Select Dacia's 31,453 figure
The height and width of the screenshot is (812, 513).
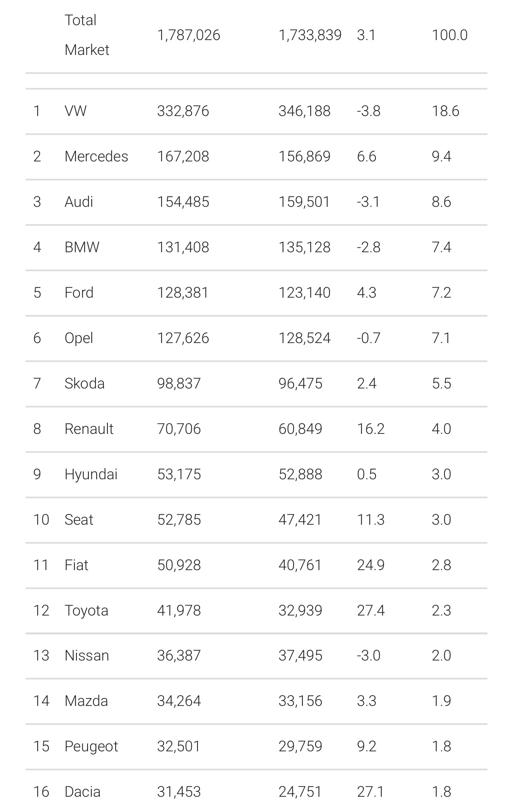coord(179,792)
